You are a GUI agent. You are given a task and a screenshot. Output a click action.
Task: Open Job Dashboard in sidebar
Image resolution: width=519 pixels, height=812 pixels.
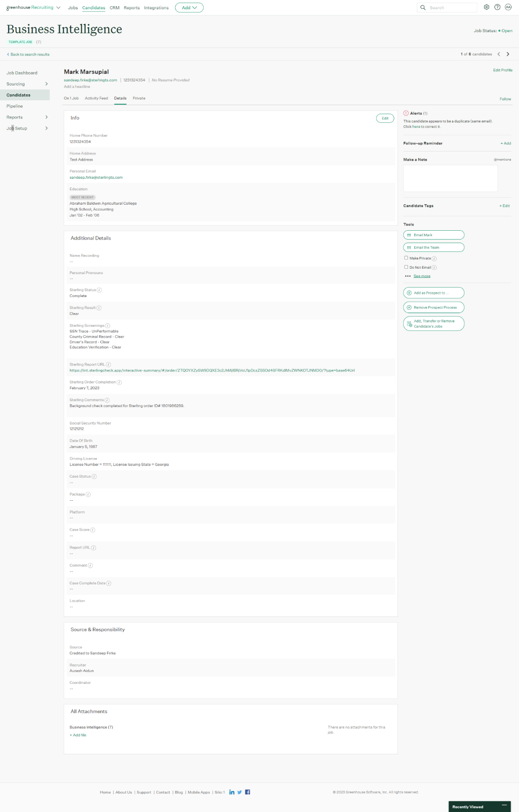22,73
